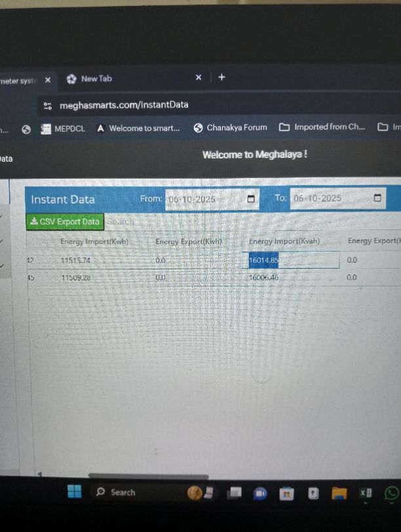This screenshot has width=401, height=532.
Task: Click the Welcome to Meghalaya ! heading
Action: (x=255, y=155)
